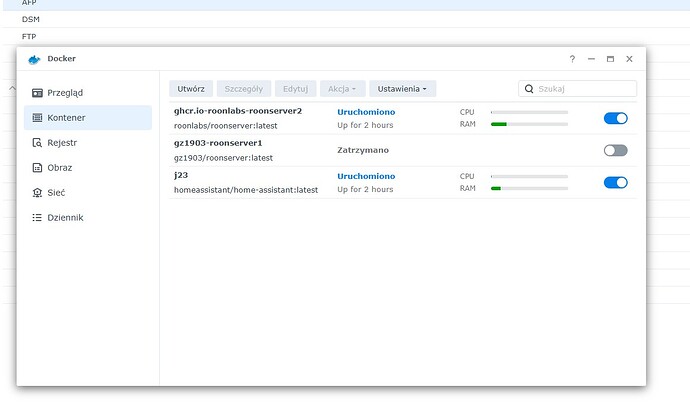The width and height of the screenshot is (690, 411).
Task: Click the CPU usage bar of roonserver2
Action: 529,112
